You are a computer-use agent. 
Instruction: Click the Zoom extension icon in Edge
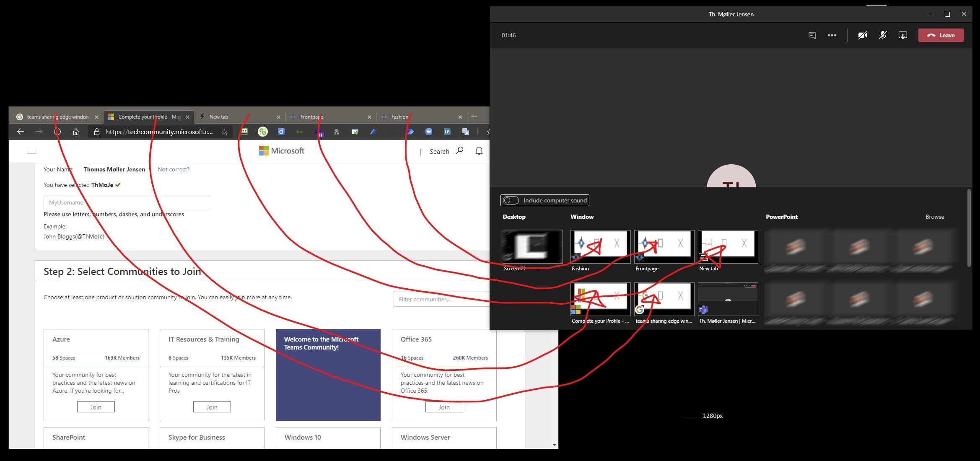[429, 132]
